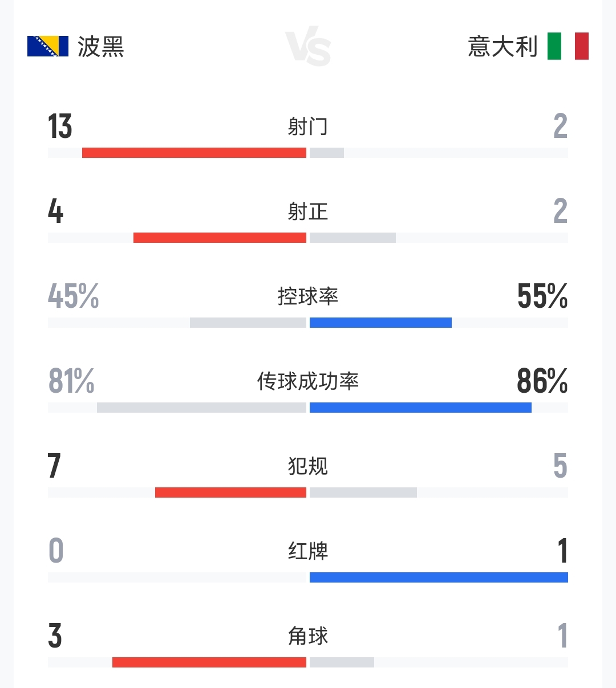Select the 射门 stat label

(308, 127)
